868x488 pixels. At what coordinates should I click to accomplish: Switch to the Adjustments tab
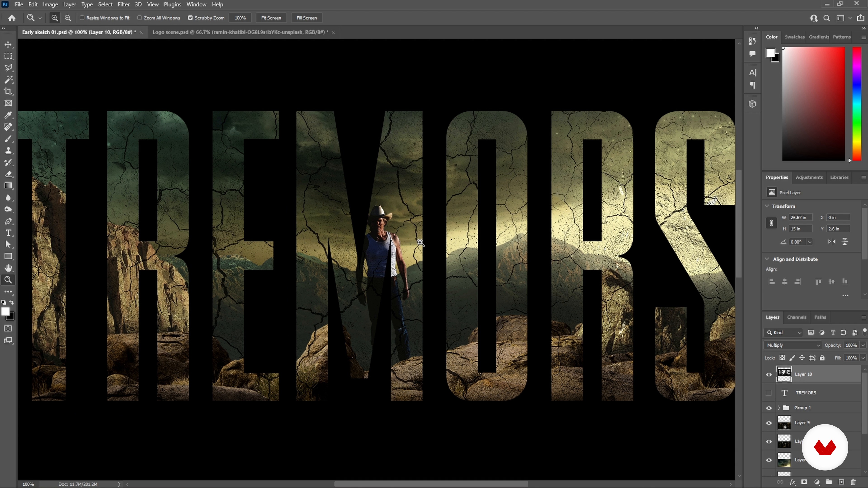(809, 177)
